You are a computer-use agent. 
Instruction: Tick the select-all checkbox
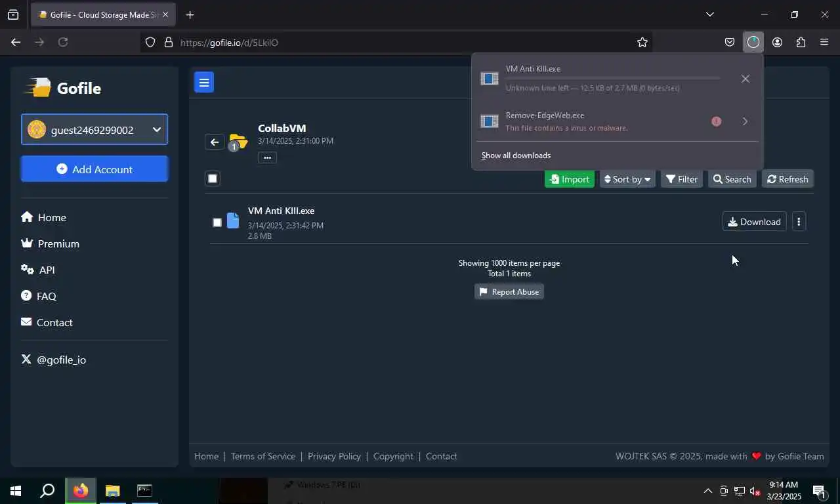(213, 178)
